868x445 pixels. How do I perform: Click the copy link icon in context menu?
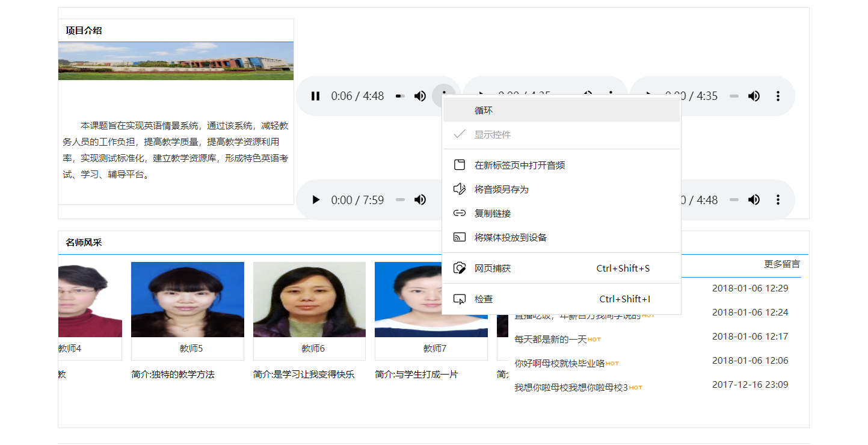(x=459, y=213)
